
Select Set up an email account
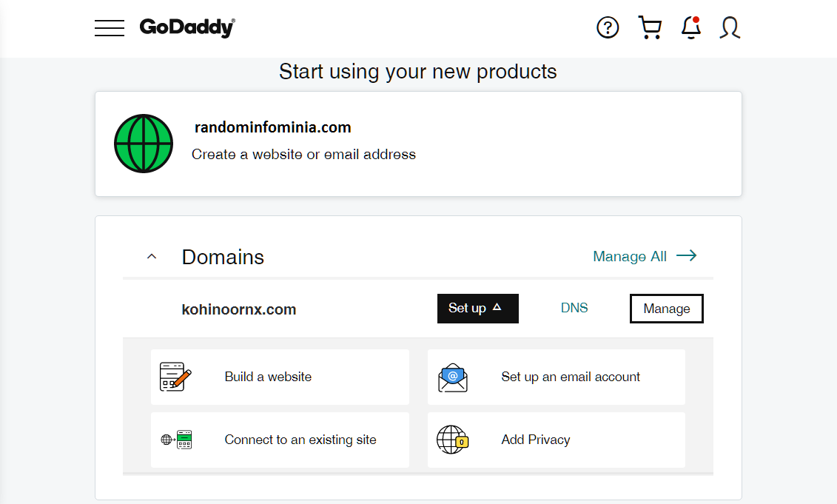click(557, 377)
